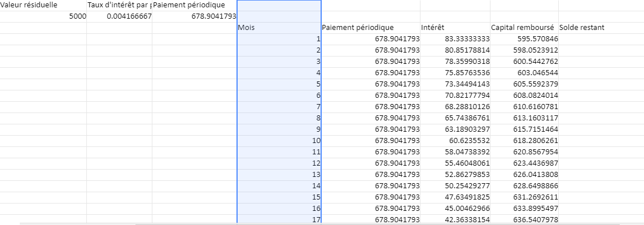
Task: Select the month 10 cell
Action: [x=279, y=141]
